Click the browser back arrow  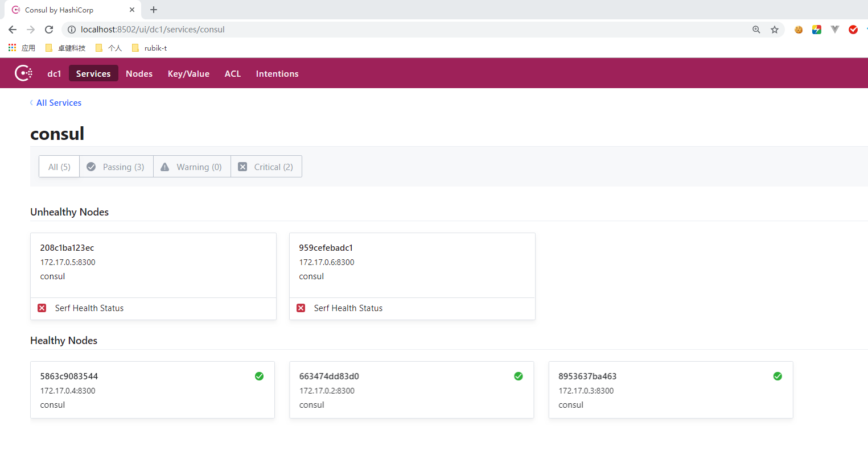pyautogui.click(x=13, y=30)
